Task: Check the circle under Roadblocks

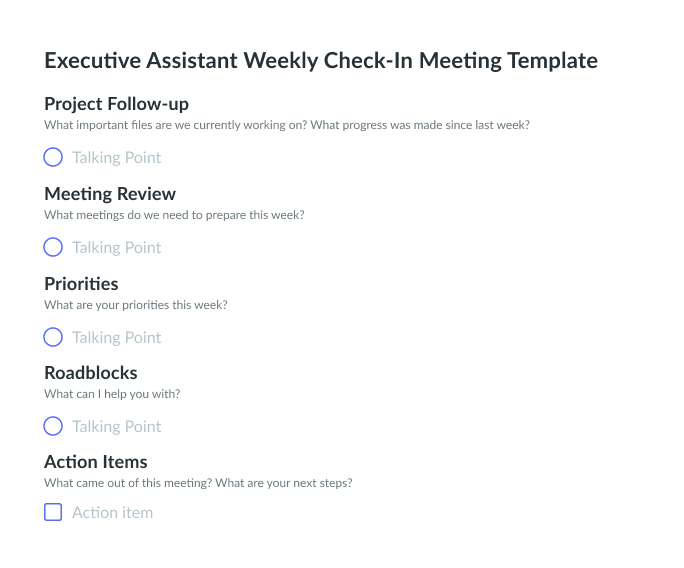Action: click(53, 426)
